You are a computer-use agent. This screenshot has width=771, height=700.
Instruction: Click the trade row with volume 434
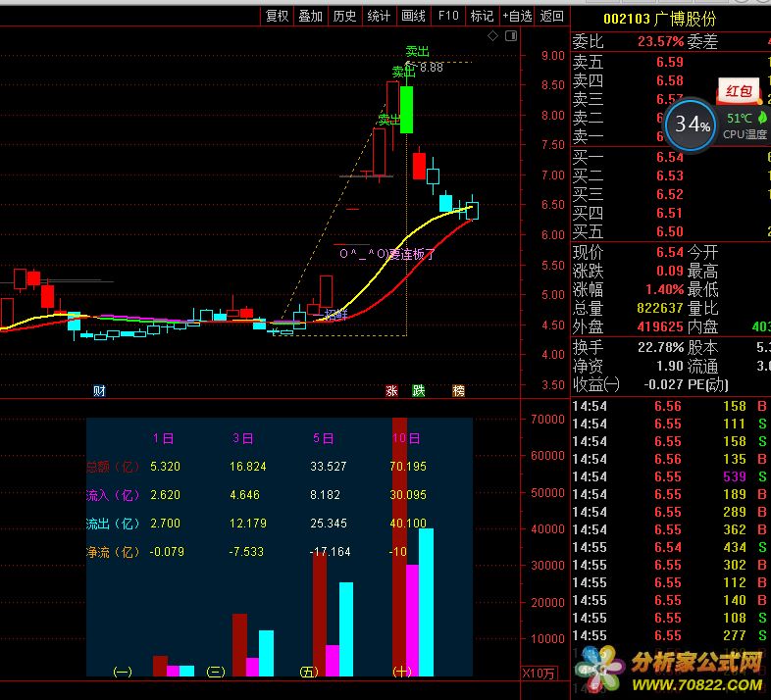pyautogui.click(x=670, y=548)
